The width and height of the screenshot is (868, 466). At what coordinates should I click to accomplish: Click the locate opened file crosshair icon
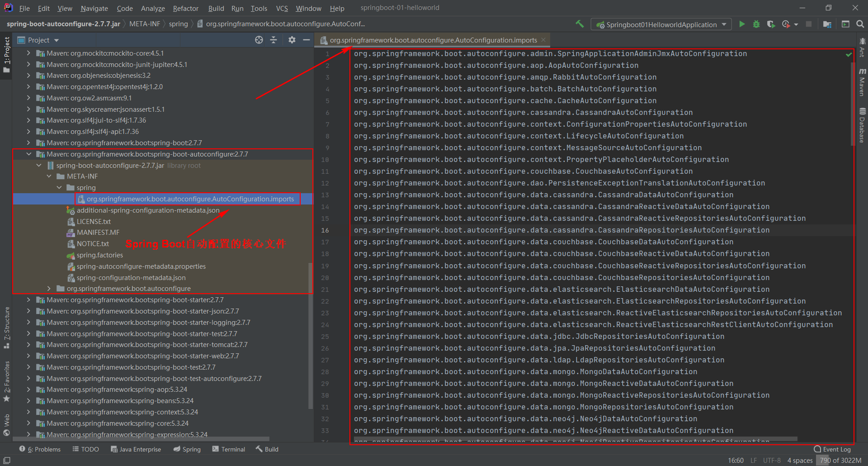(x=259, y=40)
